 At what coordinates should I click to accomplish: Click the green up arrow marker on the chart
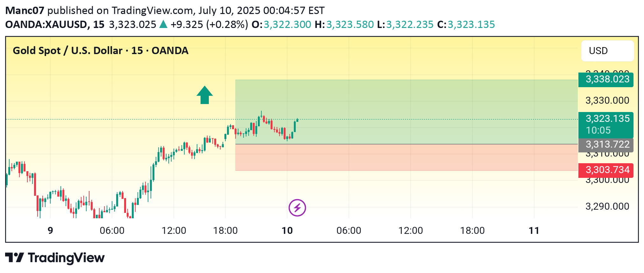pos(204,95)
